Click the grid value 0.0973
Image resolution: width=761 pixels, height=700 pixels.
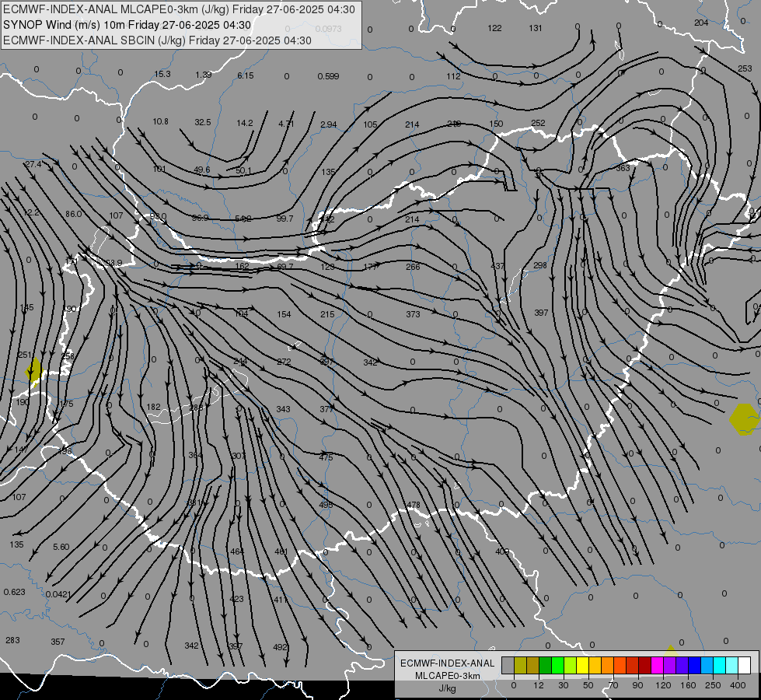pos(329,29)
